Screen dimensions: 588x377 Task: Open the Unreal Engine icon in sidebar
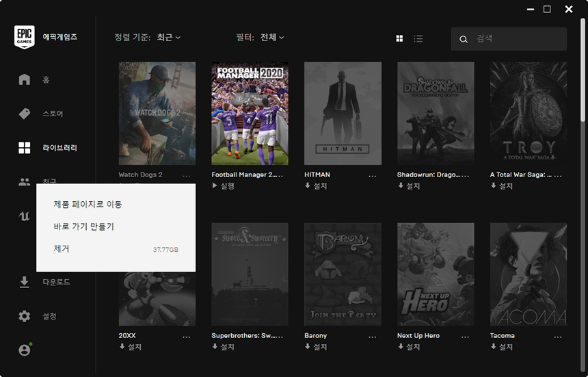pyautogui.click(x=25, y=216)
